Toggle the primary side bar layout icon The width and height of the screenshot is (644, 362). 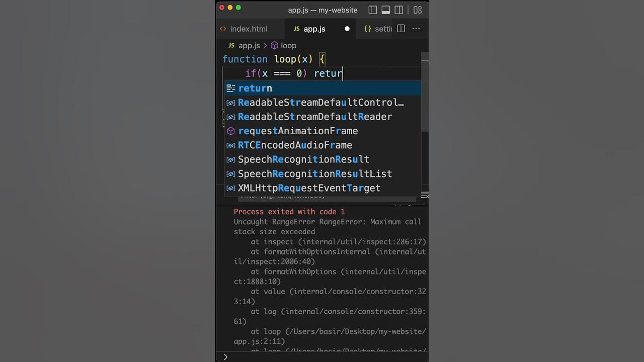[373, 10]
